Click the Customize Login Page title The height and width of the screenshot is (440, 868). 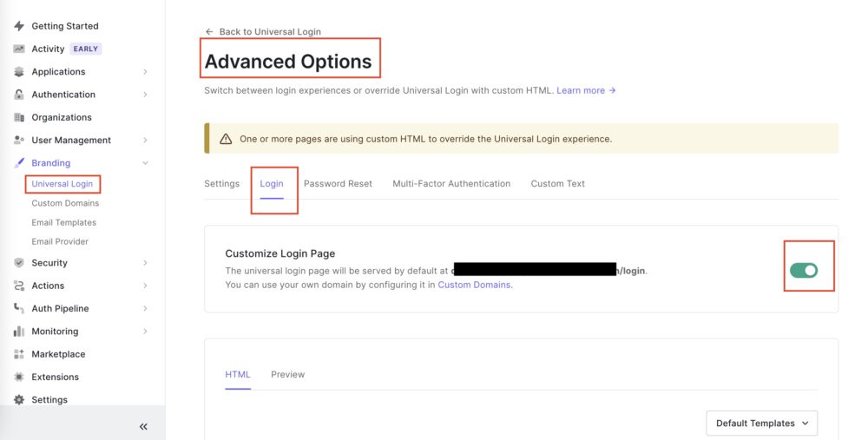click(x=280, y=253)
